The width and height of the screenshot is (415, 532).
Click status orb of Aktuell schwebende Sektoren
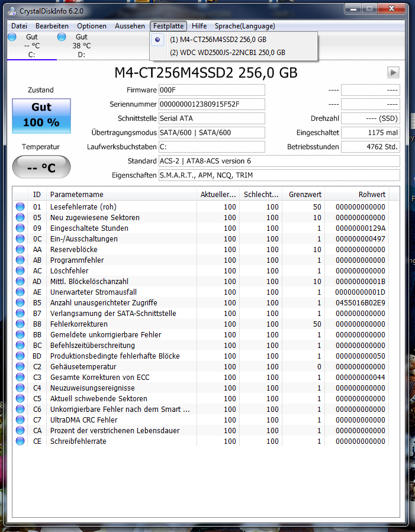[20, 398]
